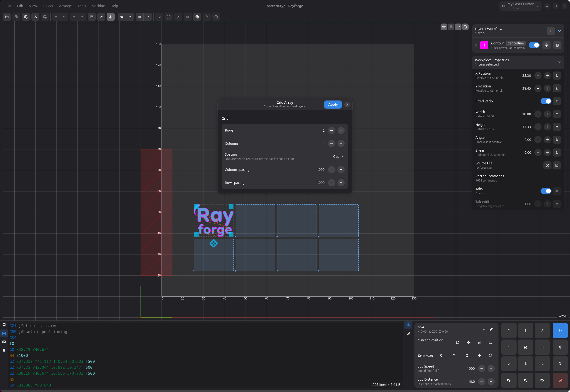Screen dimensions: 570x392
Task: Toggle the no-go zones icon on canvas
Action: [x=465, y=27]
